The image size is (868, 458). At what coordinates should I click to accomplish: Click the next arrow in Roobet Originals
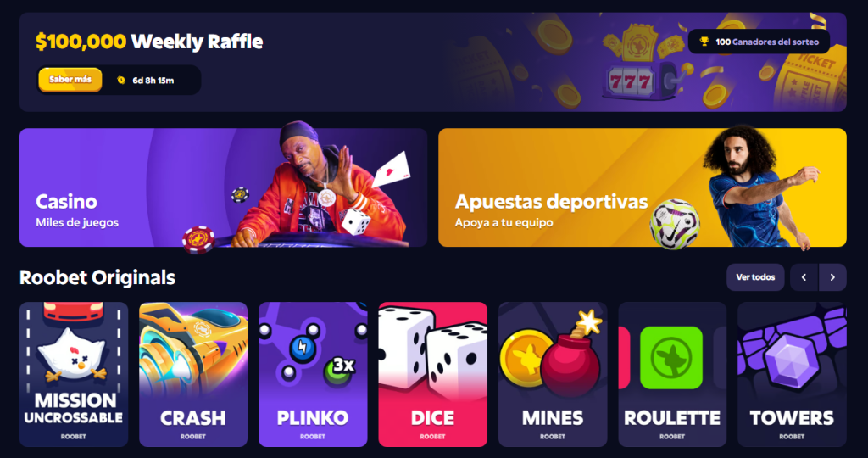click(832, 276)
